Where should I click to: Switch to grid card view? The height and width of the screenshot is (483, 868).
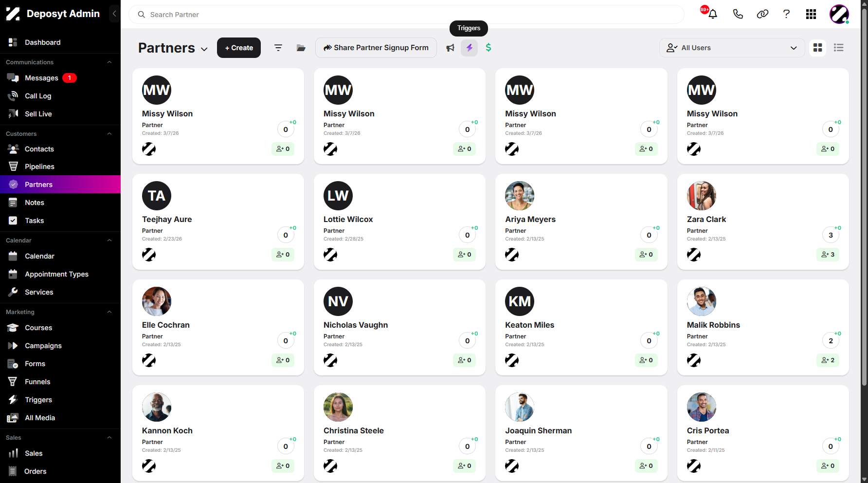coord(818,48)
